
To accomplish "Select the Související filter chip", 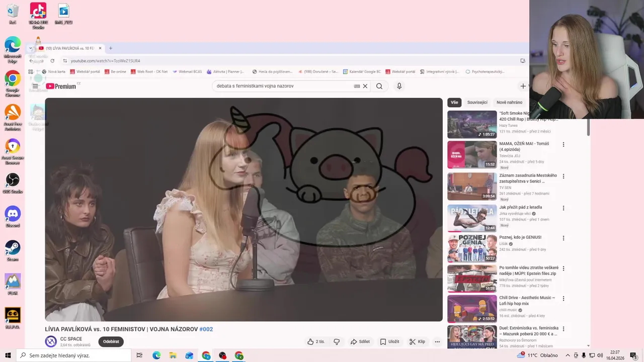I will tap(477, 102).
